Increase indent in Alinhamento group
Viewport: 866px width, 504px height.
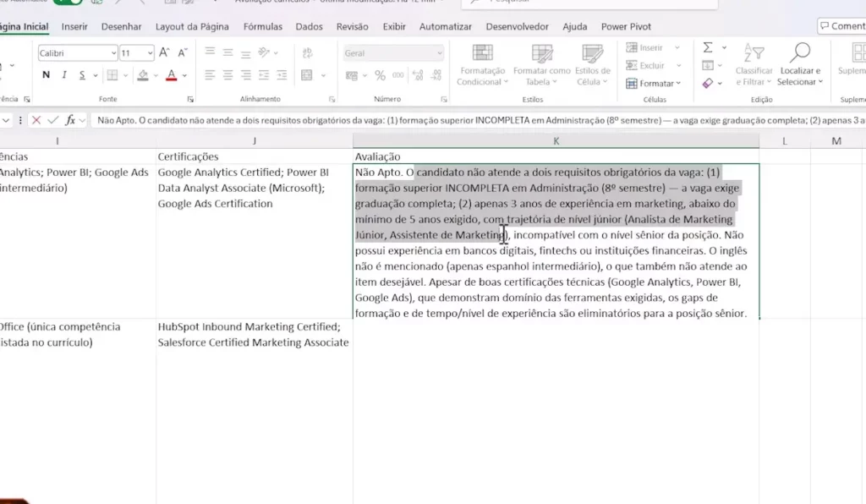(282, 75)
